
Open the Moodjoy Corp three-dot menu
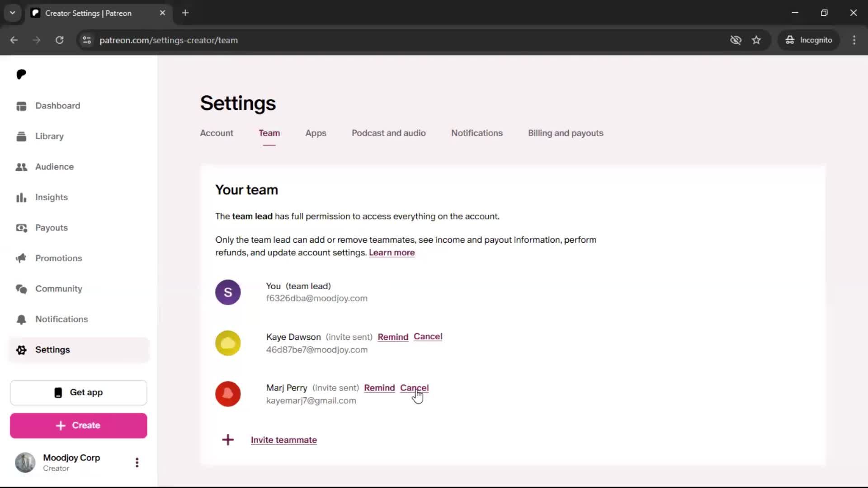pos(137,462)
